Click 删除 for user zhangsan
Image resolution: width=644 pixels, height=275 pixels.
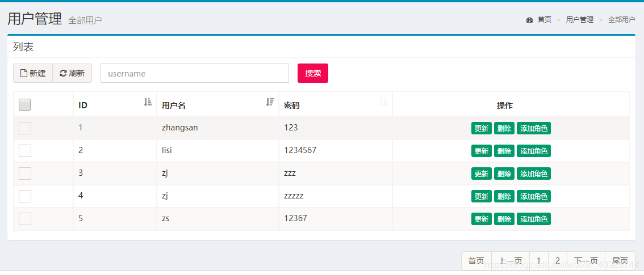504,128
